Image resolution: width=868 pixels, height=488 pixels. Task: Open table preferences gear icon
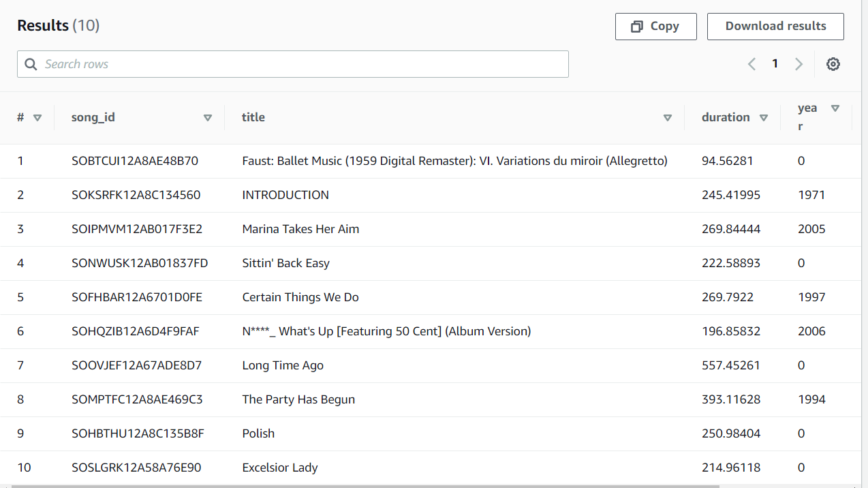click(833, 64)
